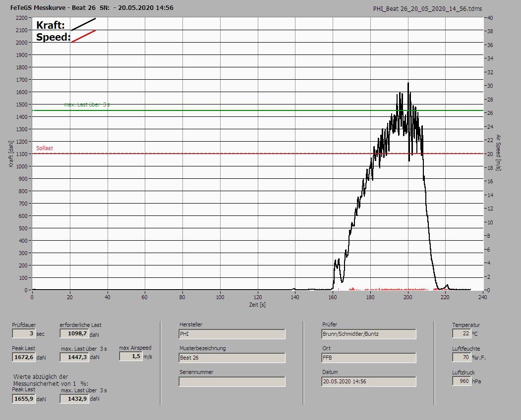The height and width of the screenshot is (420, 521).
Task: Click the FeTeGS Messkurve chart title
Action: pos(92,7)
